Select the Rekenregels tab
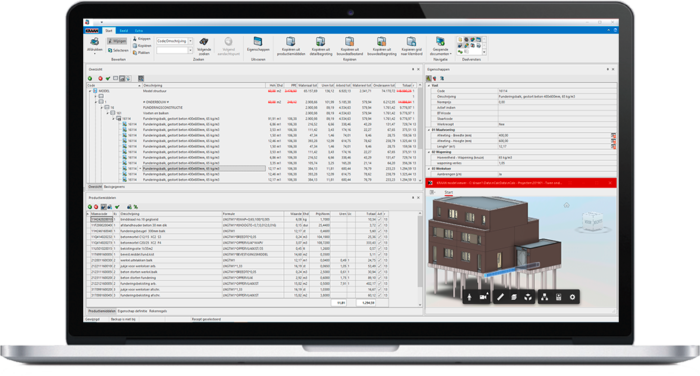The image size is (700, 376). pos(158,311)
